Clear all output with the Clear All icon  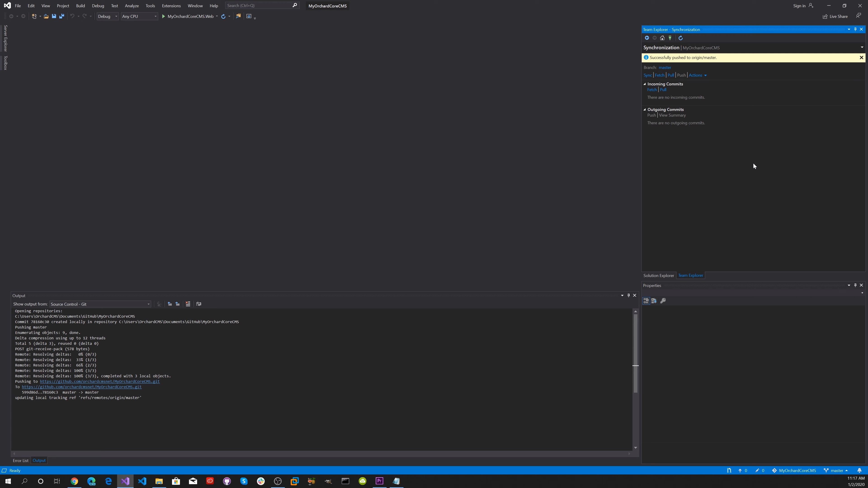188,304
